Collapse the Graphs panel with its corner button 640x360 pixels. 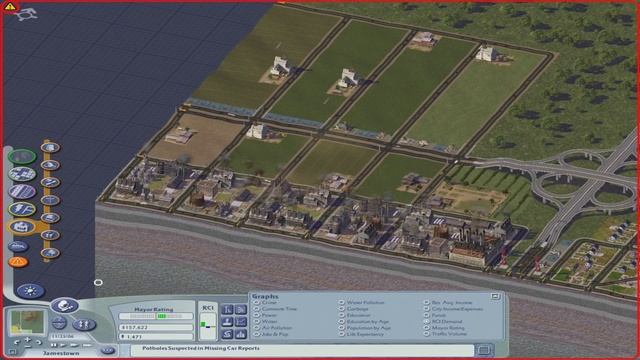click(x=495, y=296)
